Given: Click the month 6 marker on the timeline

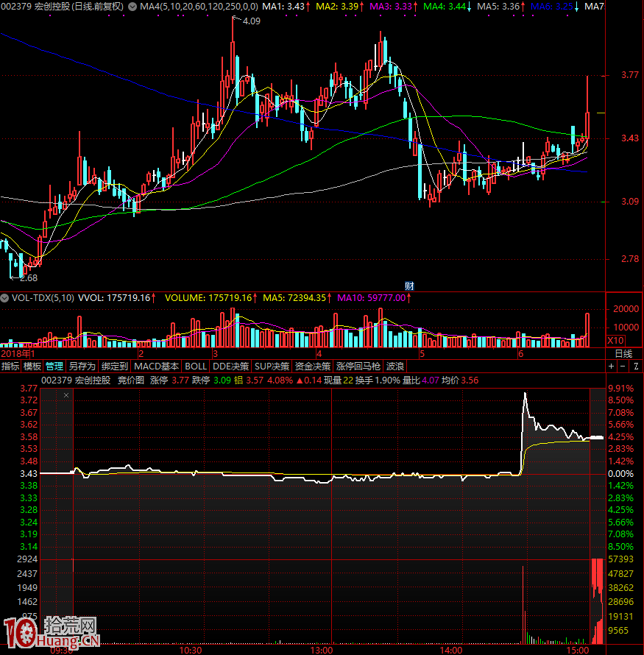Looking at the screenshot, I should 520,354.
